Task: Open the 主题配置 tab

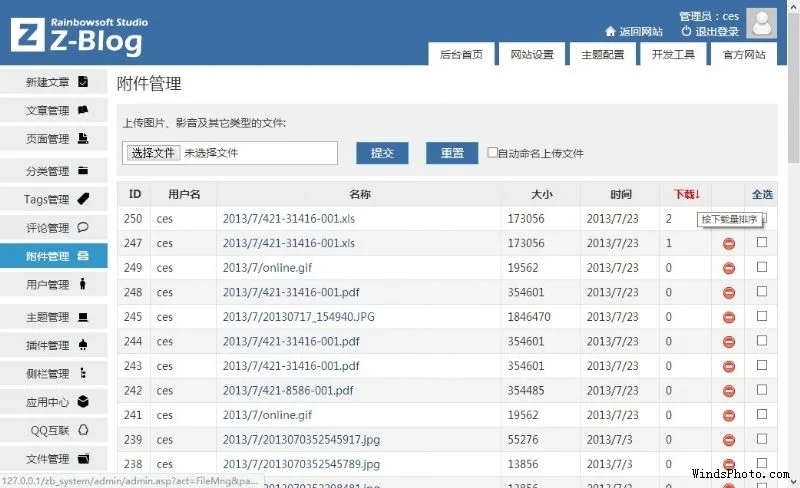Action: tap(603, 54)
